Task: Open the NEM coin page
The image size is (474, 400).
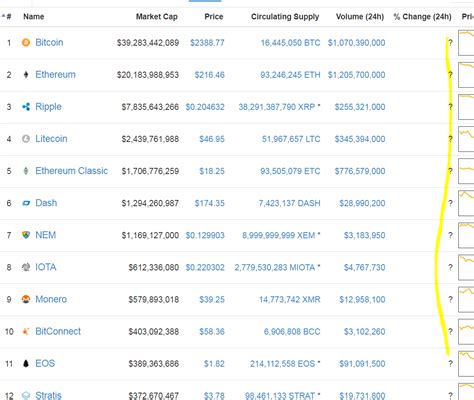Action: [x=46, y=235]
